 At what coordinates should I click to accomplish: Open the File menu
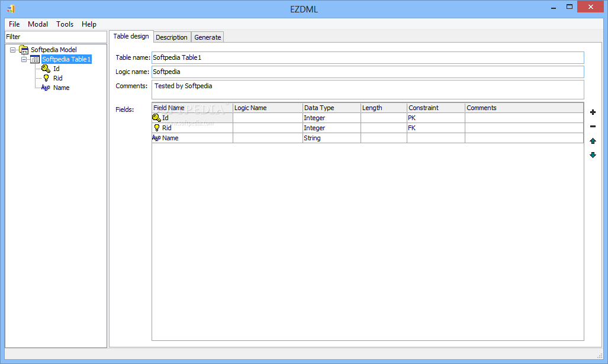coord(14,24)
